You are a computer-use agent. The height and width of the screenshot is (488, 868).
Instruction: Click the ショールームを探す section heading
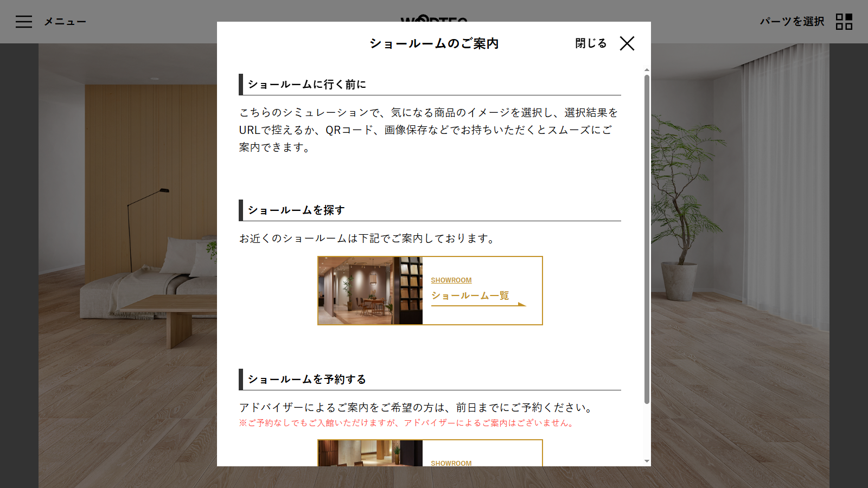tap(296, 210)
